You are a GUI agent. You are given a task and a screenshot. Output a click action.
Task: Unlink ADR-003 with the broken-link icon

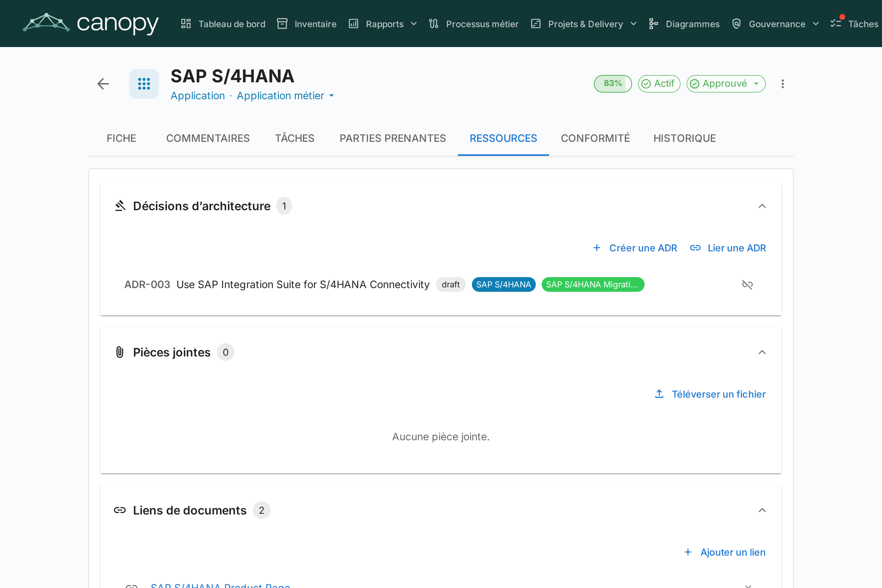[747, 284]
